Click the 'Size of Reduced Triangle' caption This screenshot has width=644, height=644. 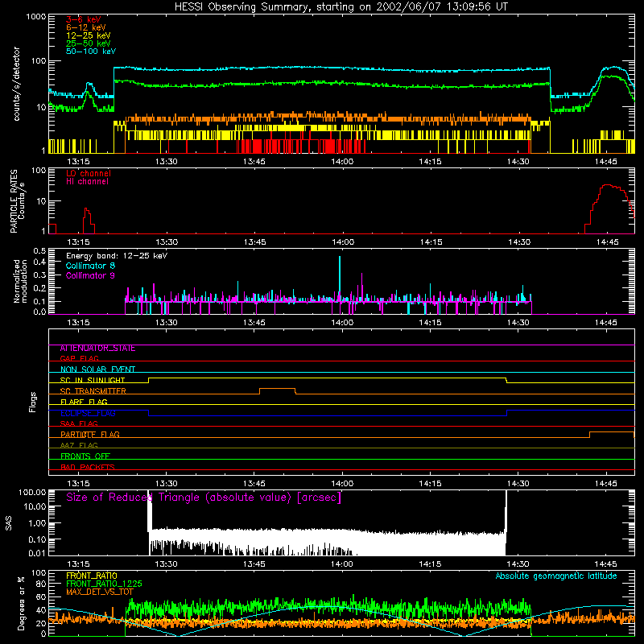coord(204,497)
